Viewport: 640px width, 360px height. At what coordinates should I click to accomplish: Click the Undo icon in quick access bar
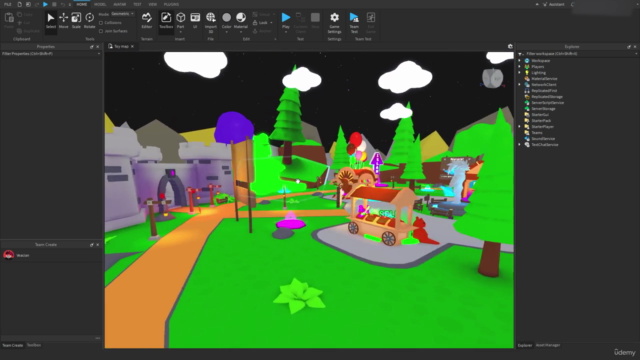tap(62, 4)
